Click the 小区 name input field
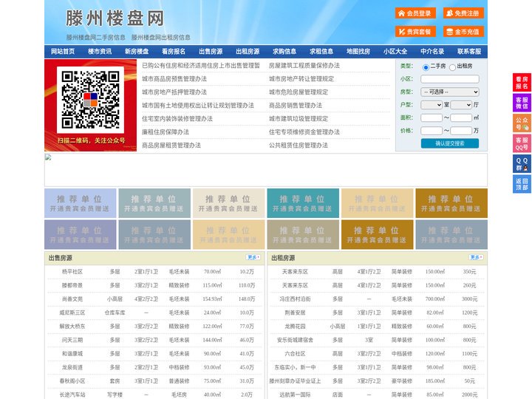Image resolution: width=532 pixels, height=399 pixels. (x=450, y=79)
